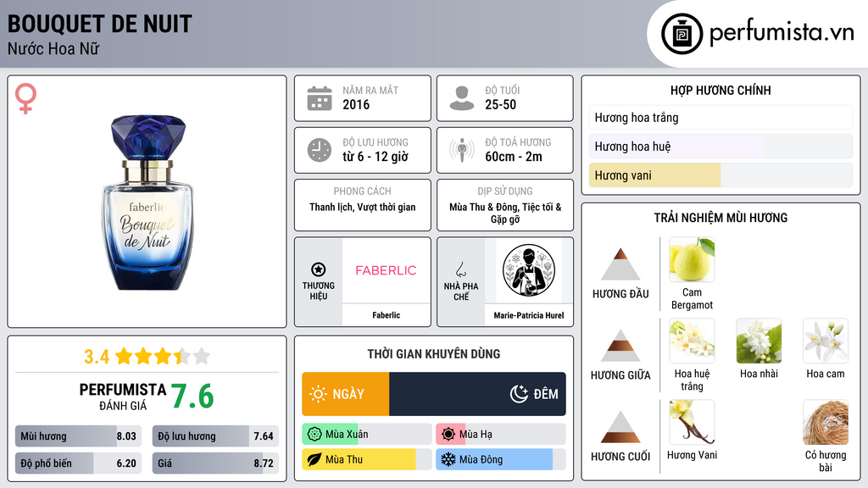This screenshot has height=488, width=868.
Task: Click the orange Ngày segment
Action: coord(346,394)
